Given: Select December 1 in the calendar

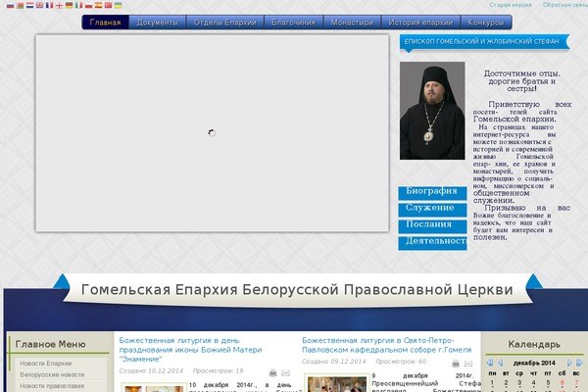Looking at the screenshot, I should click(492, 382).
